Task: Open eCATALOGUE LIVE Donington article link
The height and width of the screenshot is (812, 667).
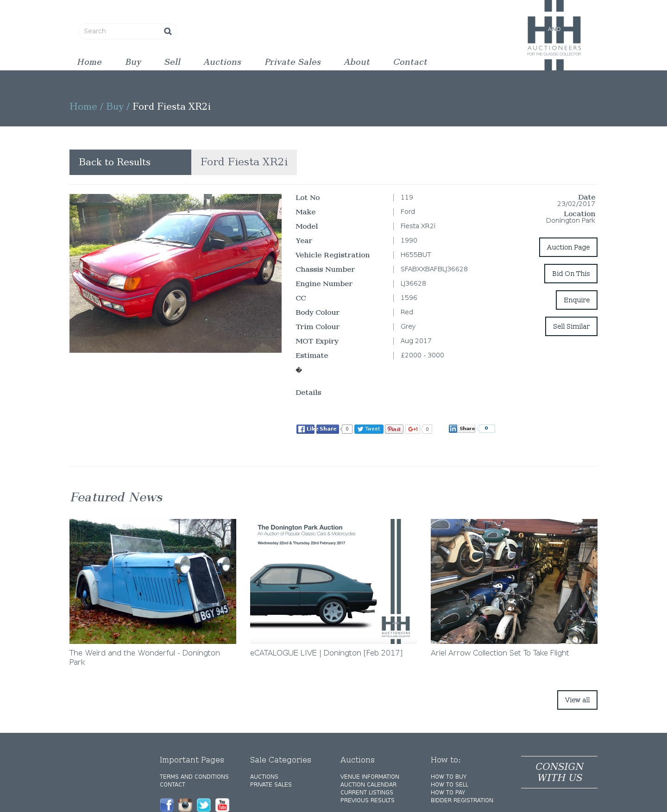Action: coord(327,653)
